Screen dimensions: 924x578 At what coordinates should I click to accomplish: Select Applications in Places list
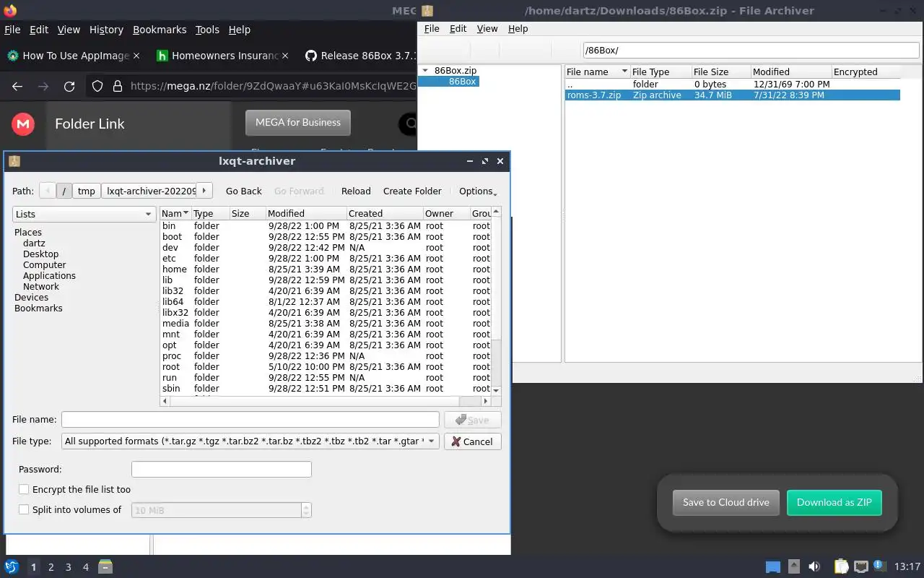49,275
